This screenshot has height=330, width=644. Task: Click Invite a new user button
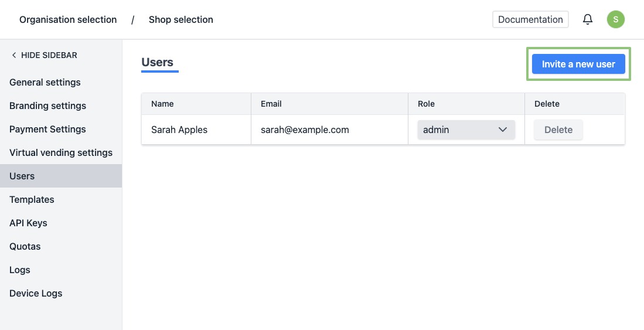[x=578, y=64]
